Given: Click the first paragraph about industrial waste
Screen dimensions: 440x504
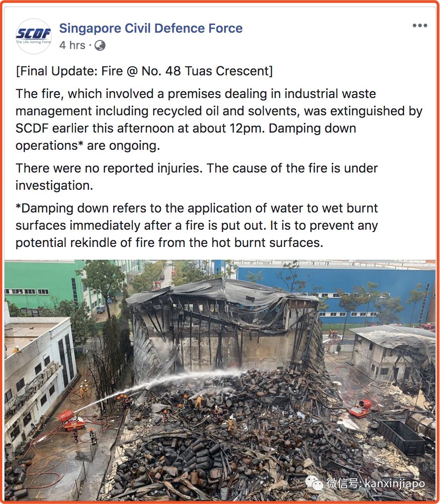Looking at the screenshot, I should tap(219, 119).
